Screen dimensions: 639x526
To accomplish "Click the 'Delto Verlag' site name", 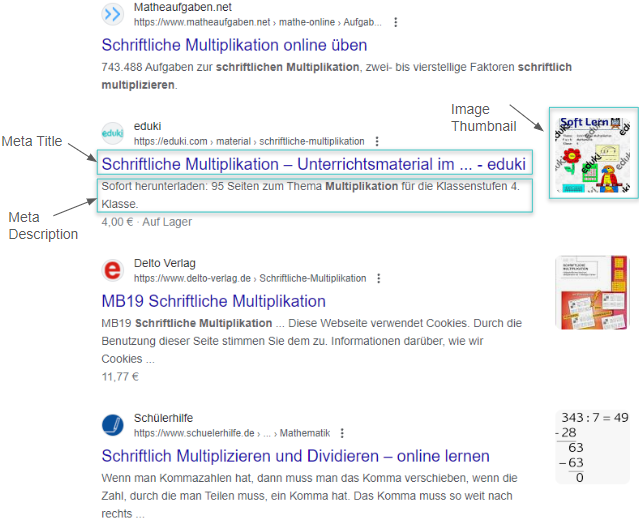I will click(165, 263).
